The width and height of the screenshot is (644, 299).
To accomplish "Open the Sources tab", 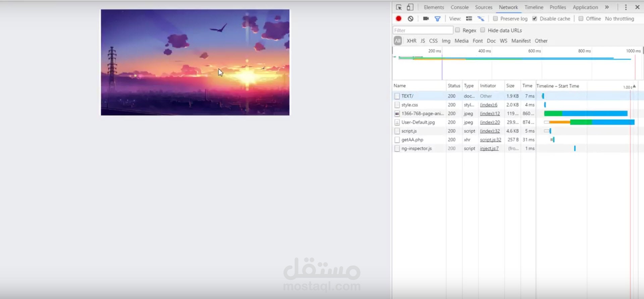I will click(x=484, y=7).
